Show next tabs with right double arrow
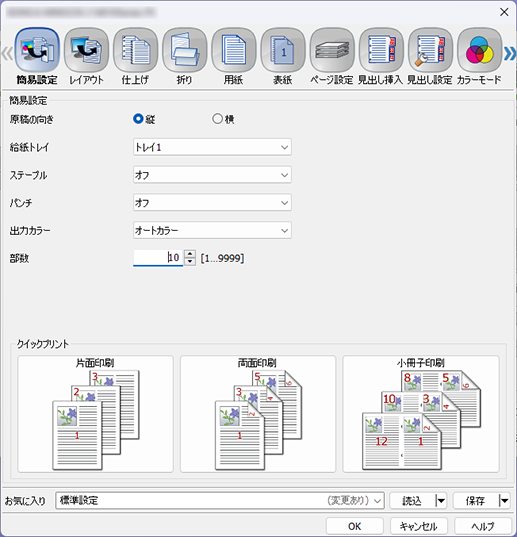 pos(509,53)
